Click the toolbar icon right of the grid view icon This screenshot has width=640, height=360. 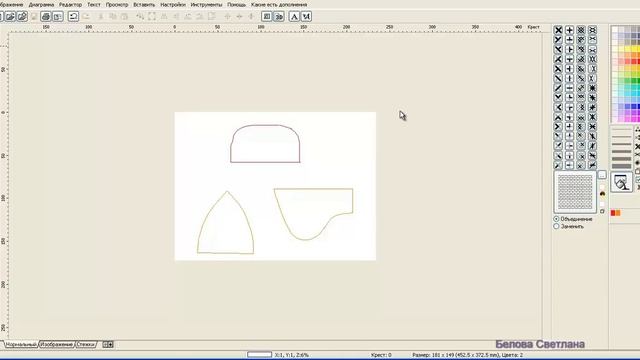click(279, 16)
